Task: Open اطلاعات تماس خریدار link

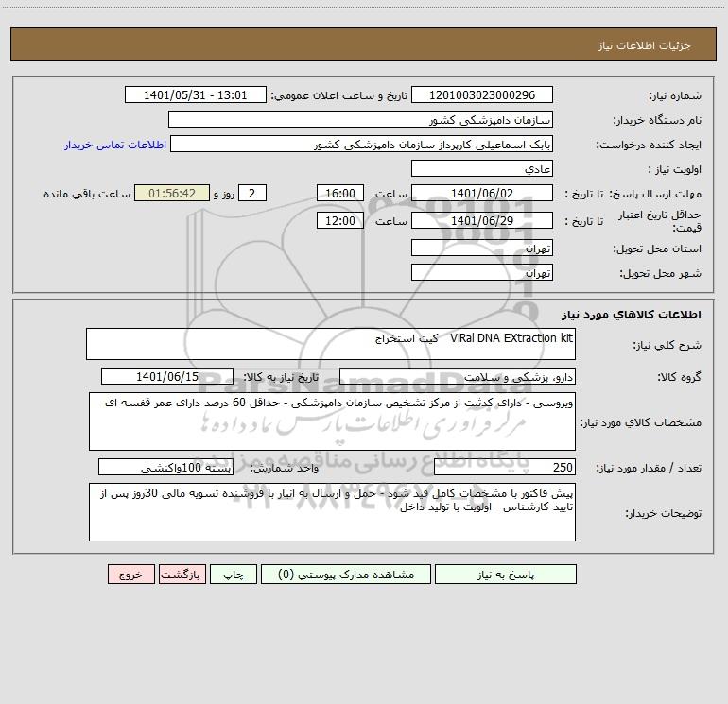Action: point(115,145)
